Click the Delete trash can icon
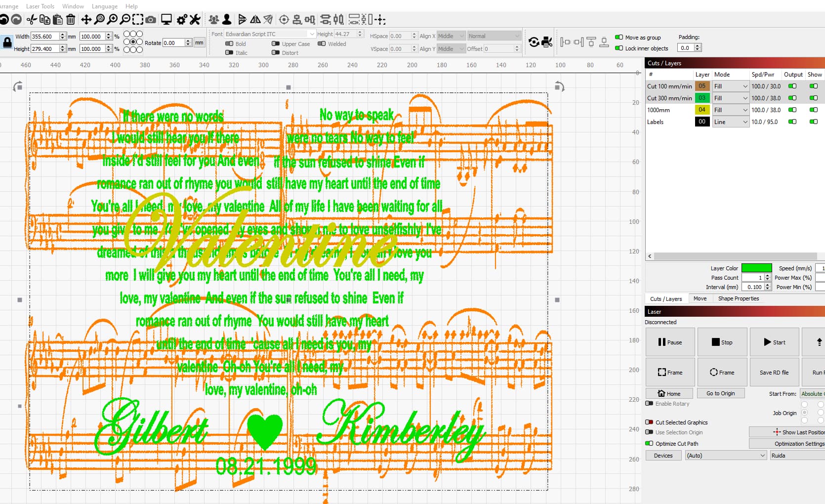 pyautogui.click(x=71, y=20)
